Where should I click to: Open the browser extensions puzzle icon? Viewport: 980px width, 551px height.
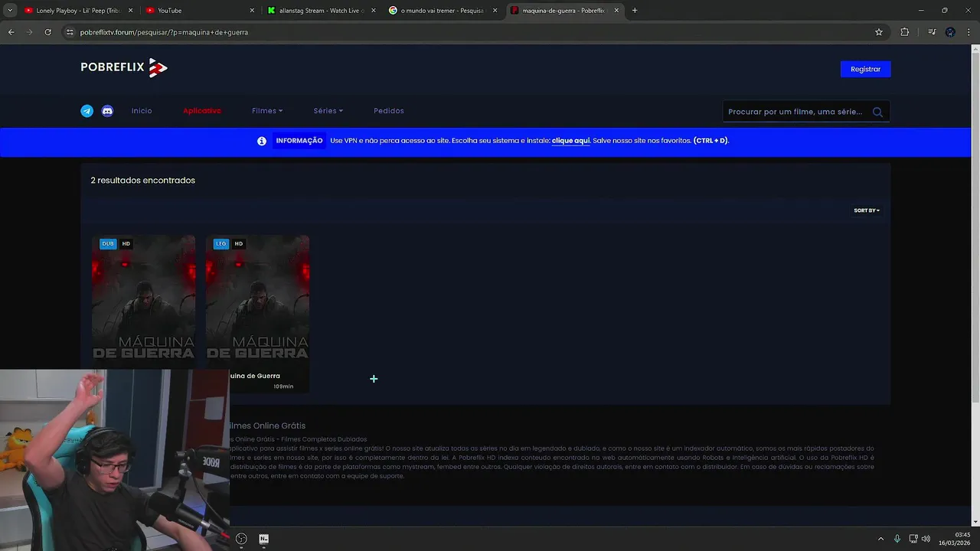pos(905,32)
